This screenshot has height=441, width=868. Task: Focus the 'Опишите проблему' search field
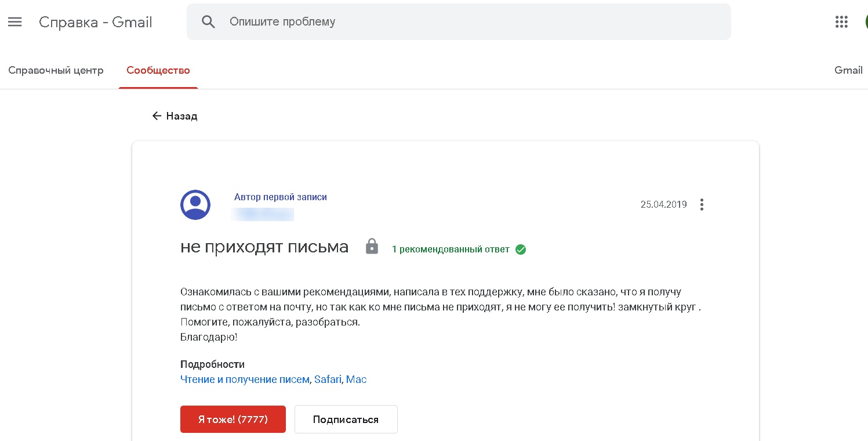459,22
